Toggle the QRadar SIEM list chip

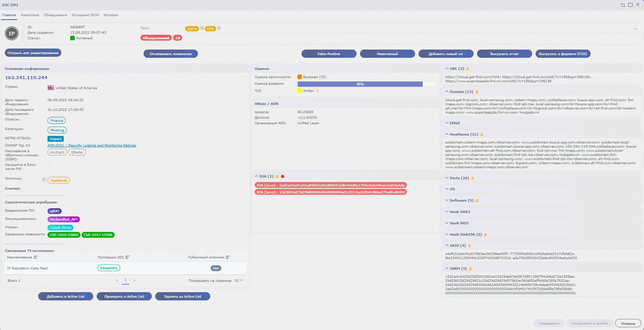pyautogui.click(x=77, y=152)
